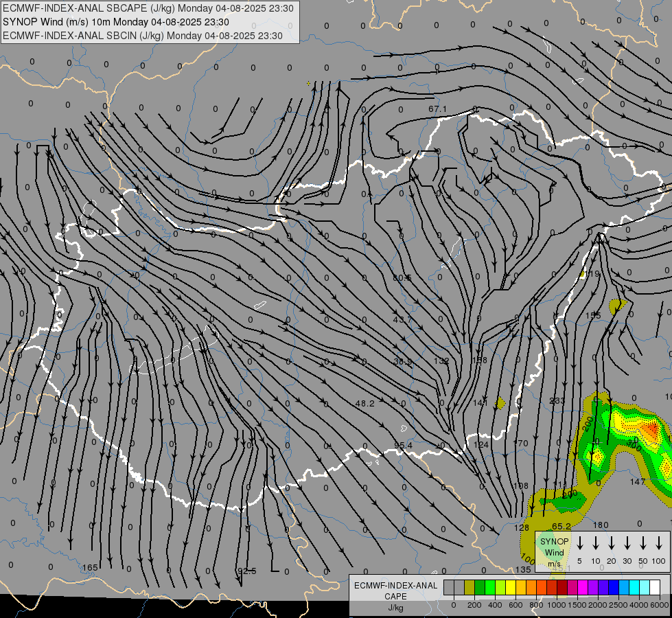Click the SBCIN title line at top left
The height and width of the screenshot is (618, 672).
[x=143, y=36]
